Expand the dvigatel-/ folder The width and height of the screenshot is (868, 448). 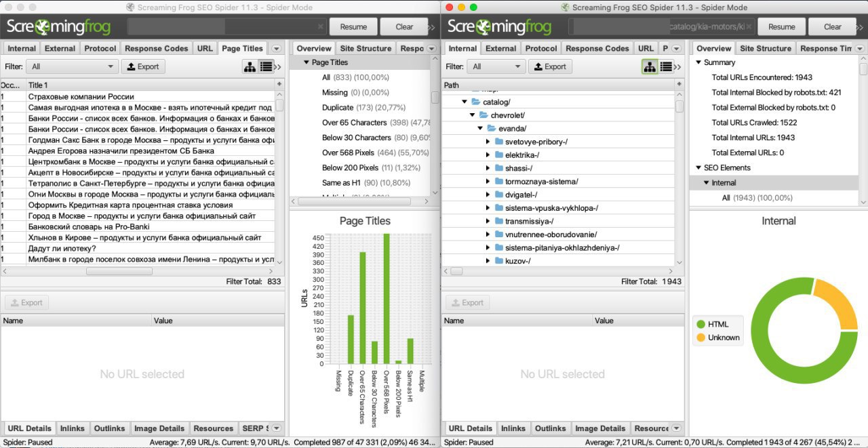tap(488, 195)
